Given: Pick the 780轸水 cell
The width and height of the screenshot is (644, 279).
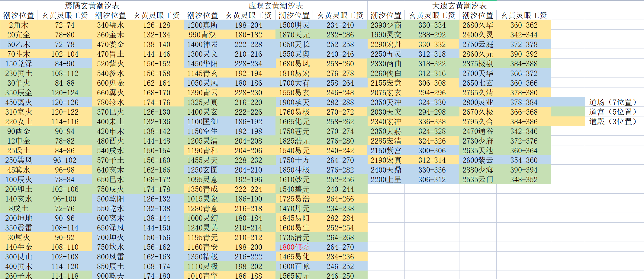Looking at the screenshot, I should (111, 102).
